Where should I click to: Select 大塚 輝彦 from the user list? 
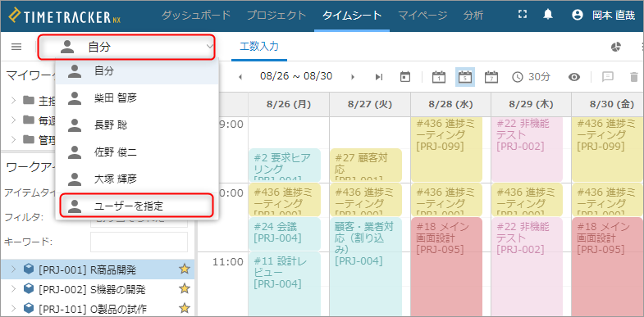point(137,179)
